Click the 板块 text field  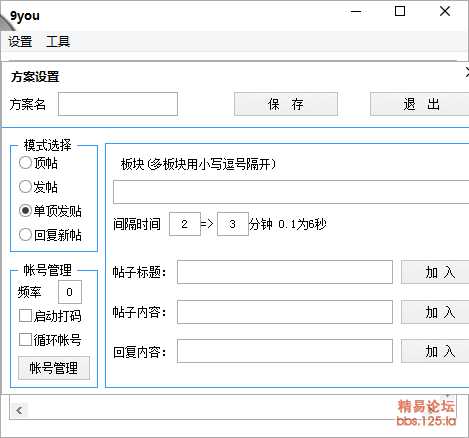click(x=291, y=192)
